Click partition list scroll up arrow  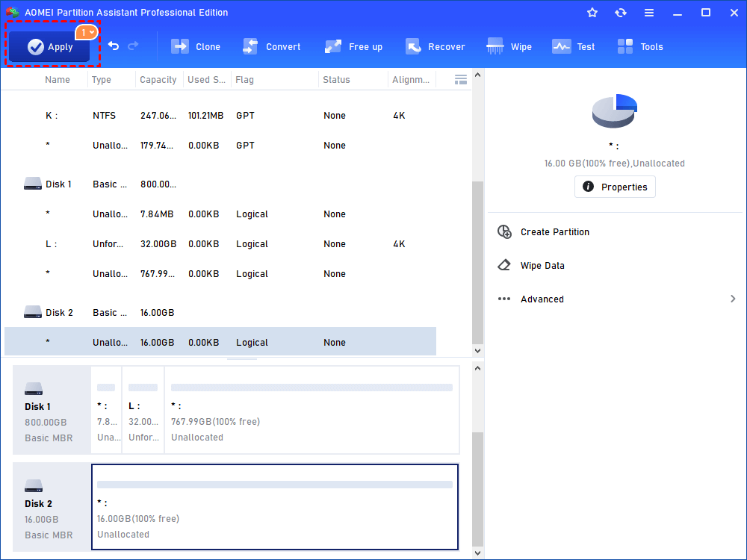pyautogui.click(x=477, y=75)
